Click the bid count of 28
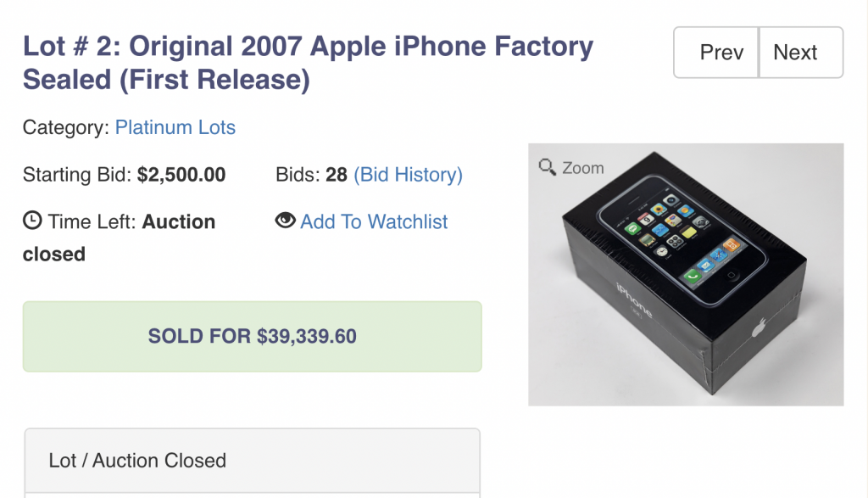868x498 pixels. click(x=336, y=174)
